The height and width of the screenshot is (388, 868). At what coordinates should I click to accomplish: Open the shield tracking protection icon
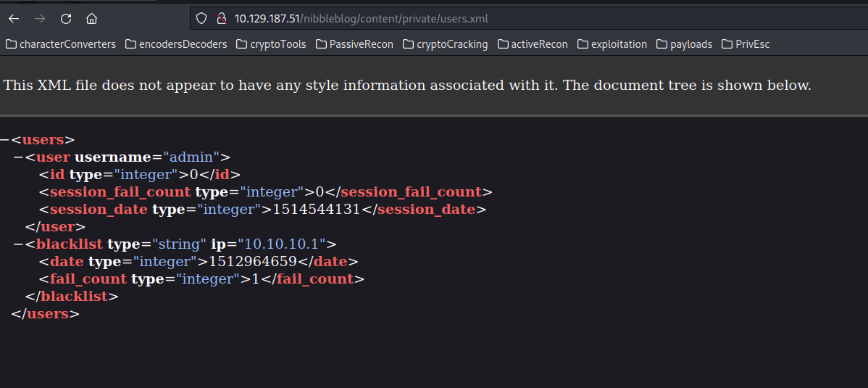pos(201,19)
